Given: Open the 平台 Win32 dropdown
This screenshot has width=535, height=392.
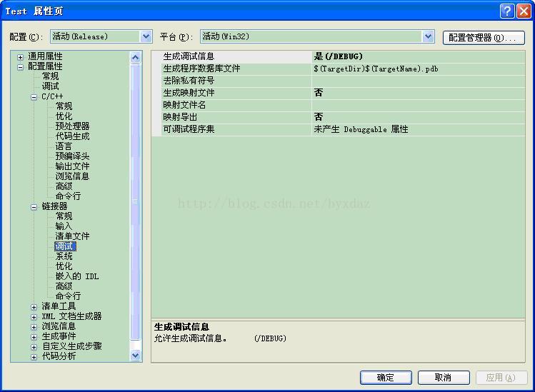Looking at the screenshot, I should tap(428, 36).
